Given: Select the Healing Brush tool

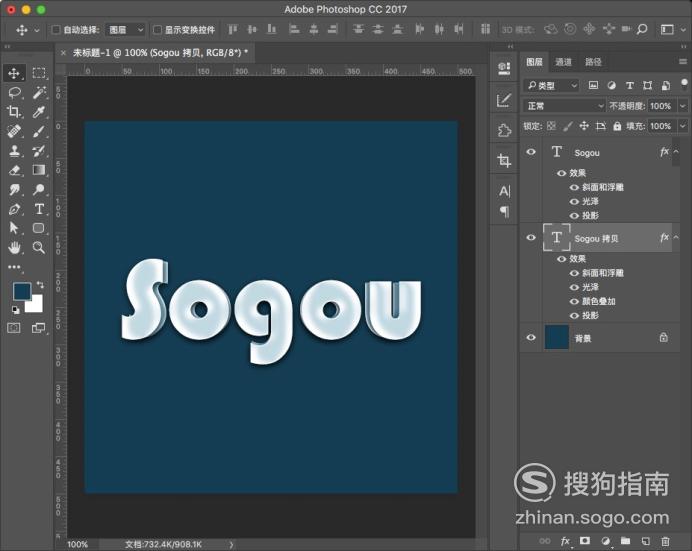Looking at the screenshot, I should (x=14, y=131).
